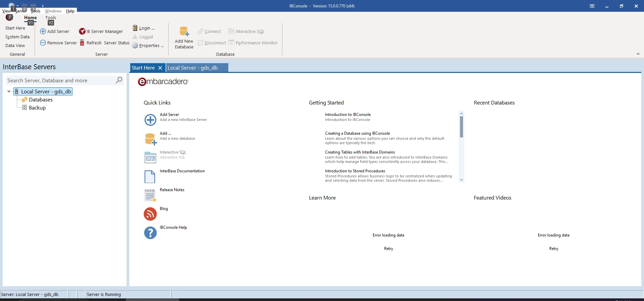
Task: Click the Add Server ribbon icon
Action: tap(43, 31)
